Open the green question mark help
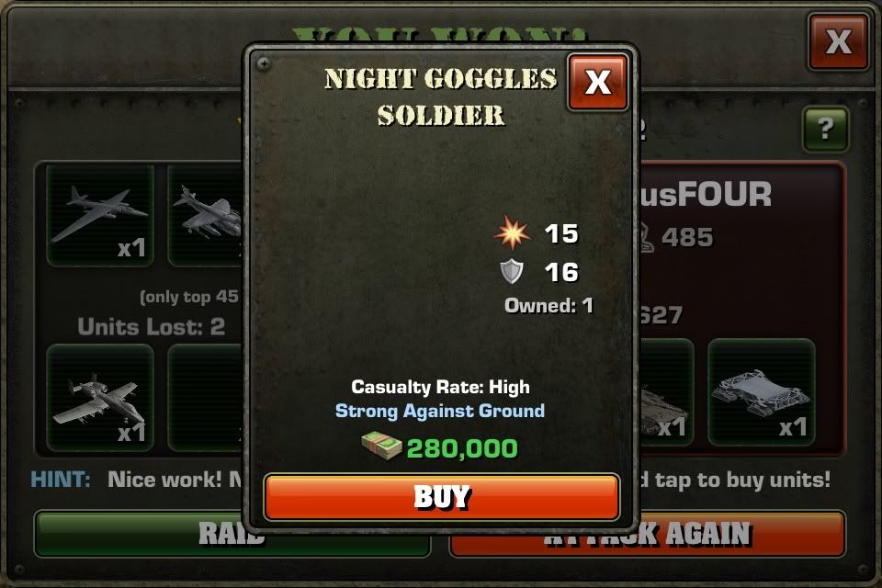882x588 pixels. [825, 129]
